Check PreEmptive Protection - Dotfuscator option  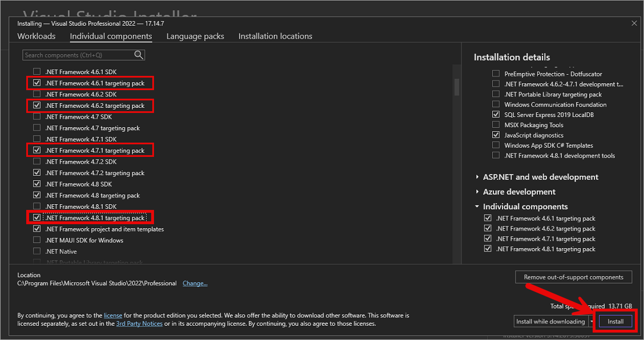click(x=496, y=74)
